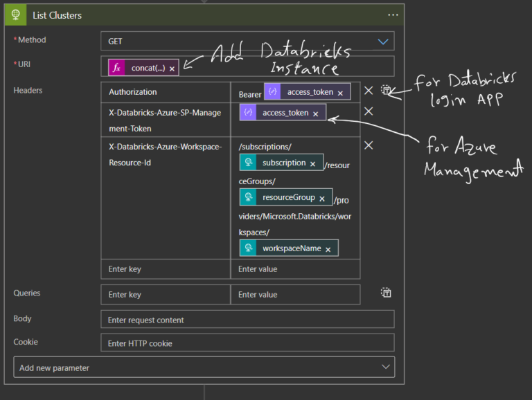Switch Headers to text mode

(386, 90)
